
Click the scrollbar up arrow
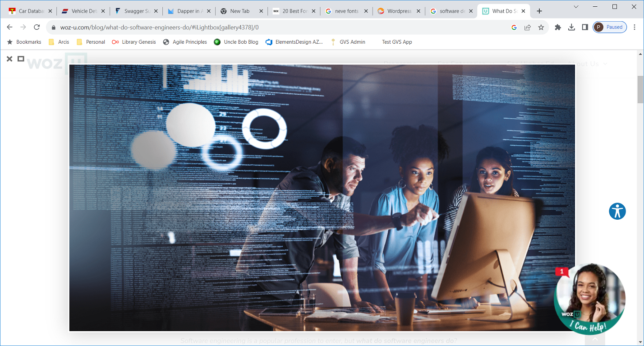point(640,54)
